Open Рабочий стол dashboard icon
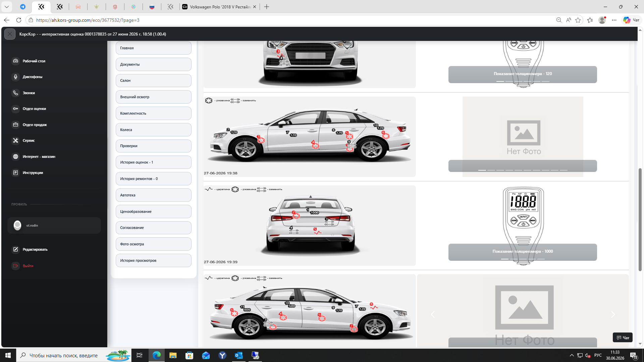644x362 pixels. click(x=15, y=61)
